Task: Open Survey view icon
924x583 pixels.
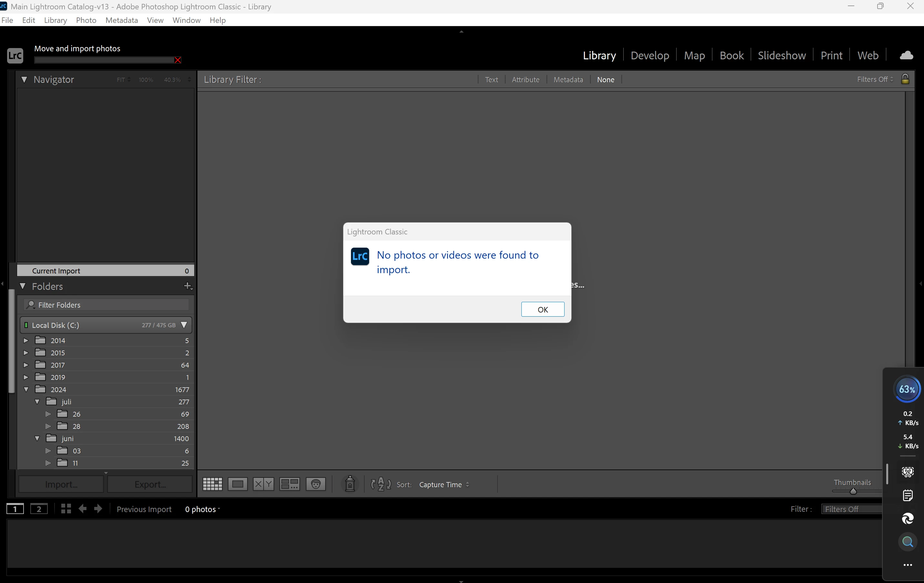Action: [289, 484]
